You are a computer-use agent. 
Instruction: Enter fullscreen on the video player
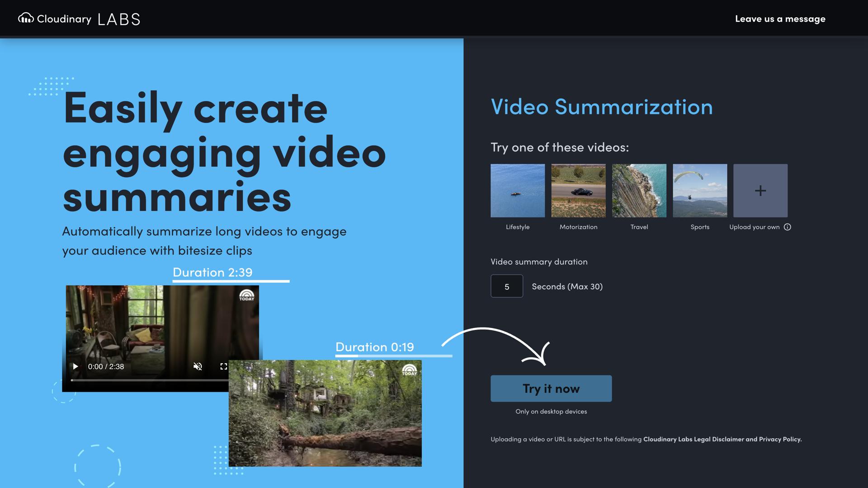coord(224,366)
